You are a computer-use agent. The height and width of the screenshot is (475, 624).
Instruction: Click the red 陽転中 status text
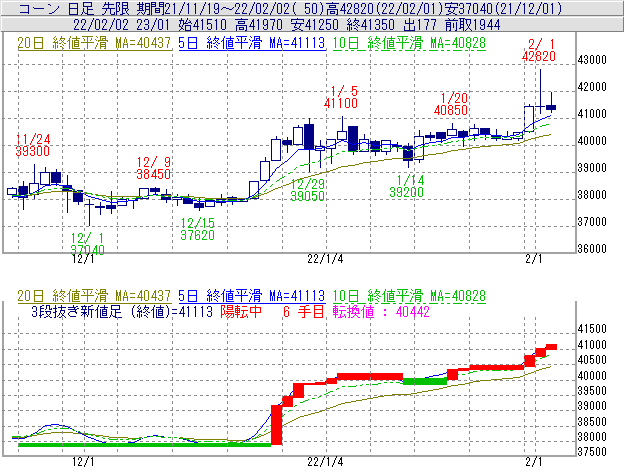pyautogui.click(x=241, y=311)
